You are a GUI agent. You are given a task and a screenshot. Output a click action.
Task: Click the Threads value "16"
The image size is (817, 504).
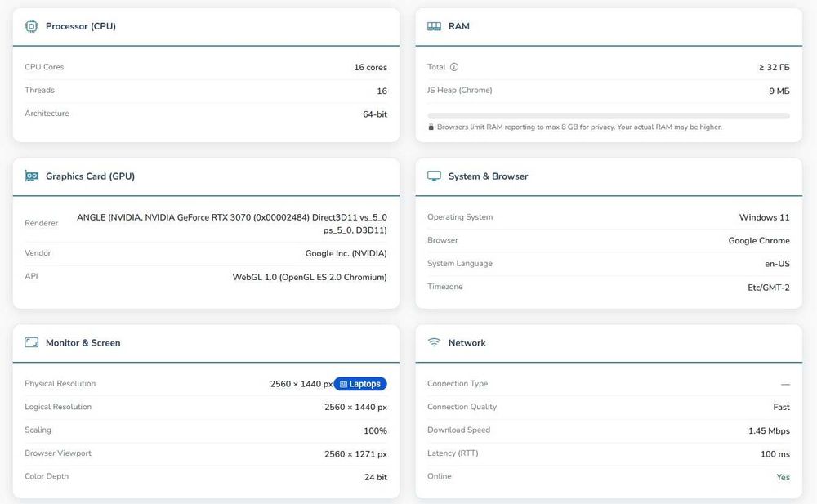click(x=382, y=91)
